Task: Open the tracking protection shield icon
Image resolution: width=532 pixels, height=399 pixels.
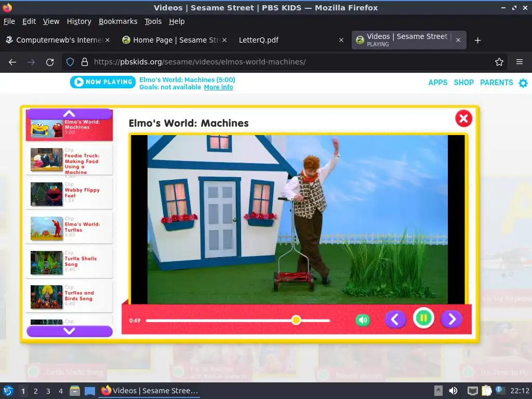Action: tap(70, 62)
